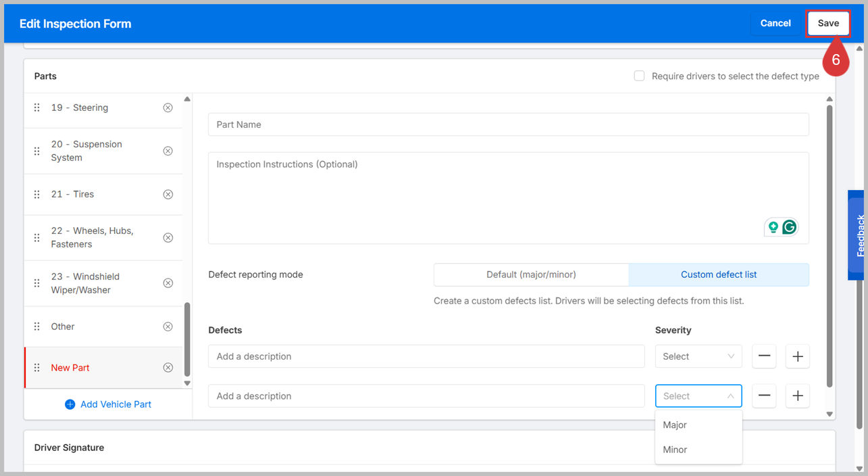Open the Feedback side tab
The height and width of the screenshot is (476, 868).
coord(858,235)
